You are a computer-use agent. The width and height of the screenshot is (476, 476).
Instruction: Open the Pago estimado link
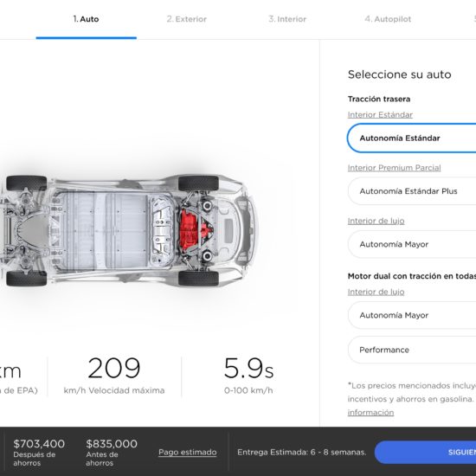[x=188, y=453]
